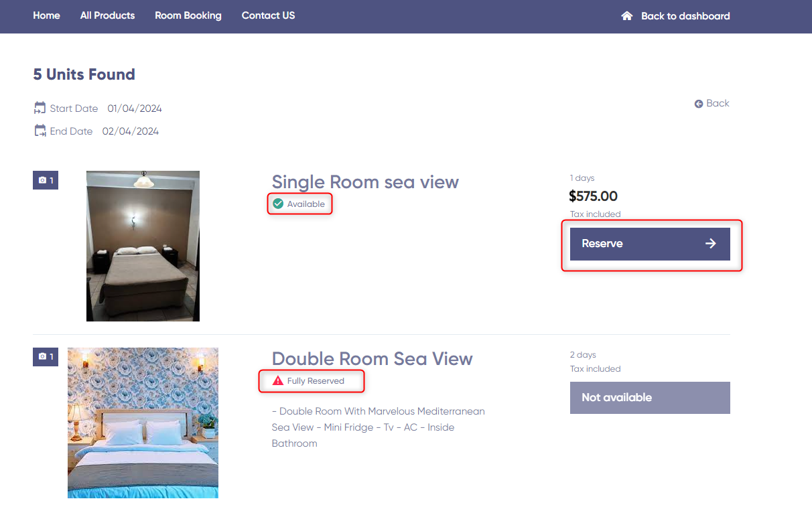Viewport: 812px width, 509px height.
Task: Go to All Products in the navigation
Action: coord(107,15)
